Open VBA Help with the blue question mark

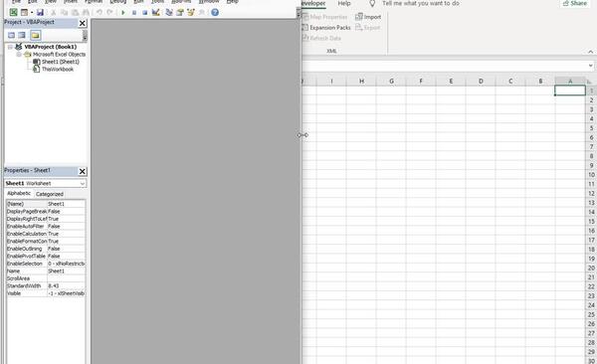(215, 13)
